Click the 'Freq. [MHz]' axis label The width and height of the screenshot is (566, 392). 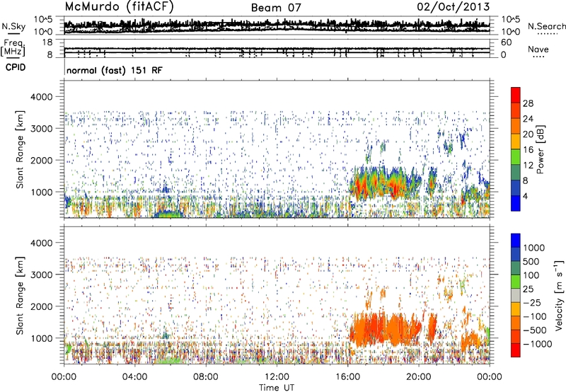pos(13,48)
